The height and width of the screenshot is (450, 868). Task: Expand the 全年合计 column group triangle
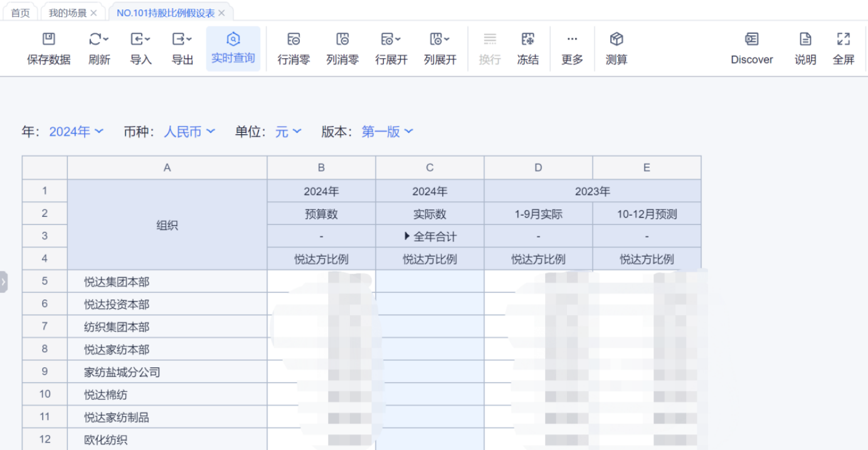click(x=407, y=237)
